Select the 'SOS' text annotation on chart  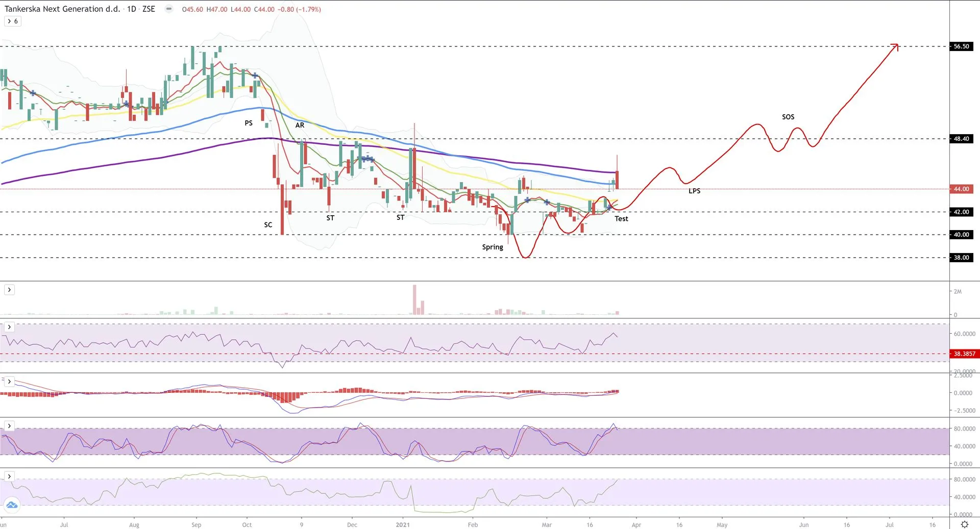(x=788, y=117)
